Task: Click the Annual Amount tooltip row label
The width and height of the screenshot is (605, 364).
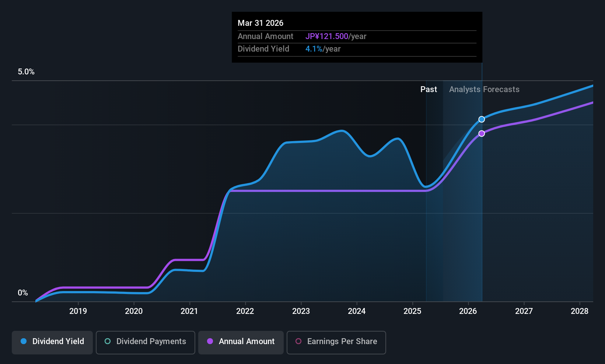Action: coord(265,36)
